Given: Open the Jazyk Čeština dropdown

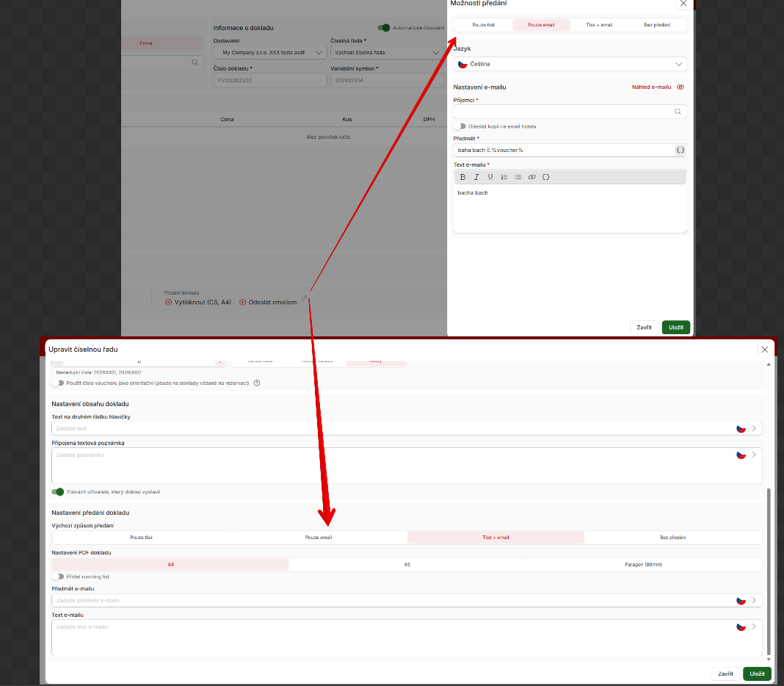Looking at the screenshot, I should click(570, 64).
